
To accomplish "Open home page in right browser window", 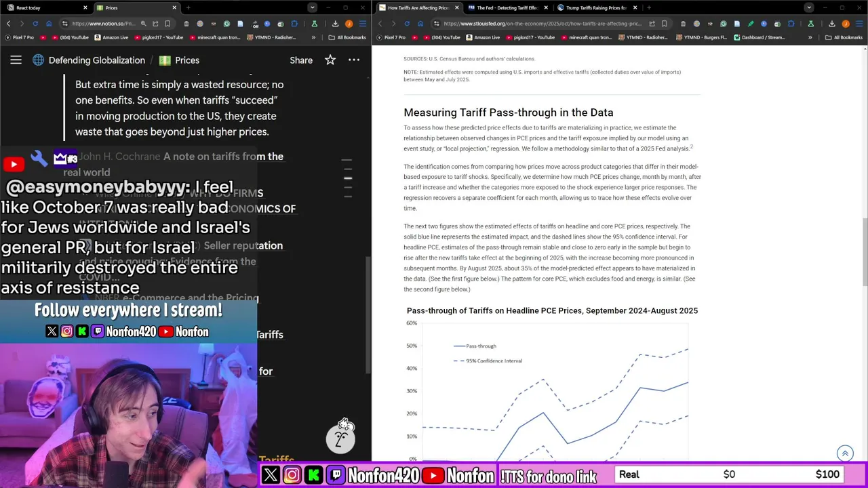I will (x=420, y=23).
